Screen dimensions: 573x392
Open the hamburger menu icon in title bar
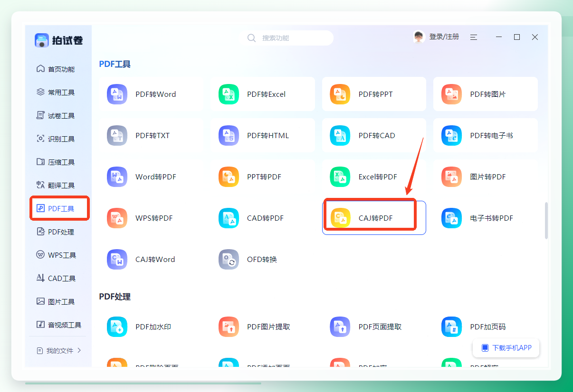tap(473, 37)
